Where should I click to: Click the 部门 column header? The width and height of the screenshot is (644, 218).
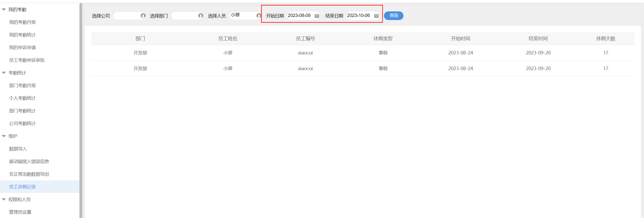(140, 39)
